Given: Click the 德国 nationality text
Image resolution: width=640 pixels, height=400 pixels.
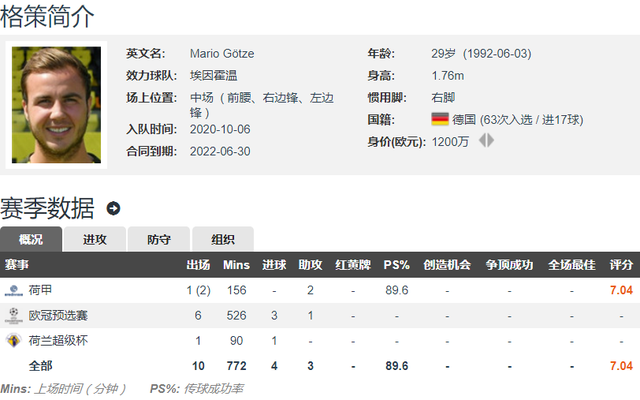Looking at the screenshot, I should [x=464, y=120].
